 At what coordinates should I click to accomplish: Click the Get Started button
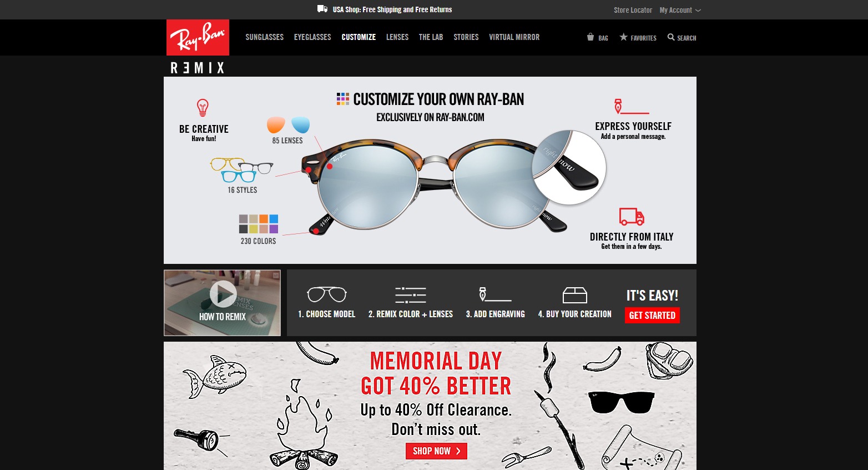(652, 316)
